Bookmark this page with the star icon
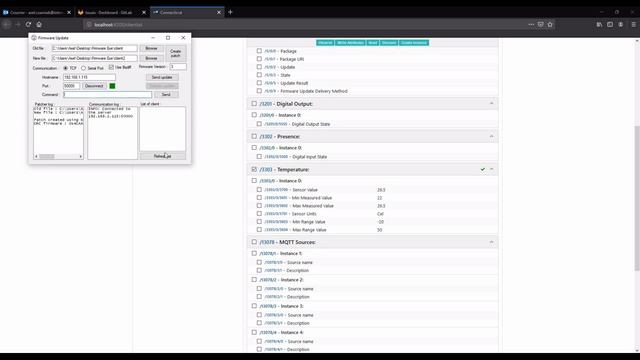This screenshot has height=360, width=640. click(x=550, y=24)
